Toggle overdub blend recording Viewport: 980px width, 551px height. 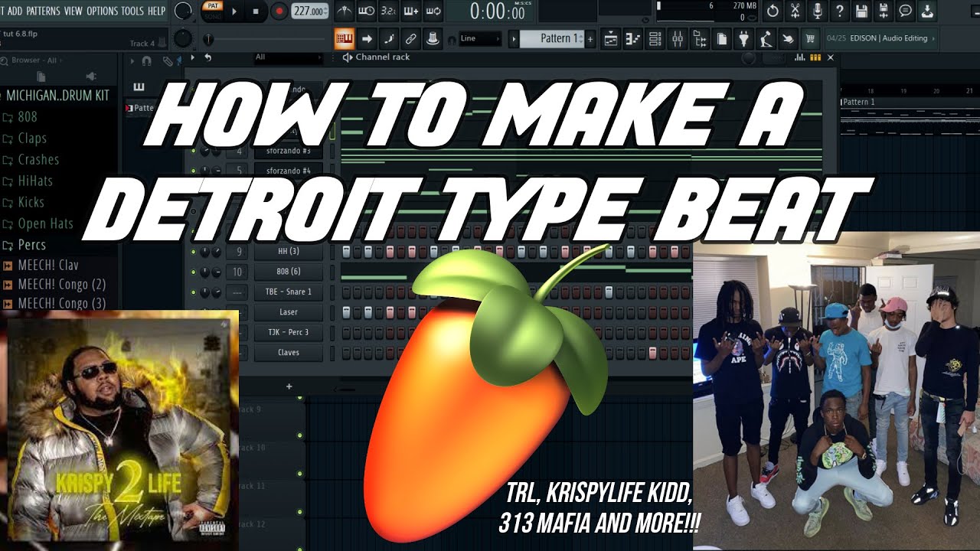coord(411,11)
